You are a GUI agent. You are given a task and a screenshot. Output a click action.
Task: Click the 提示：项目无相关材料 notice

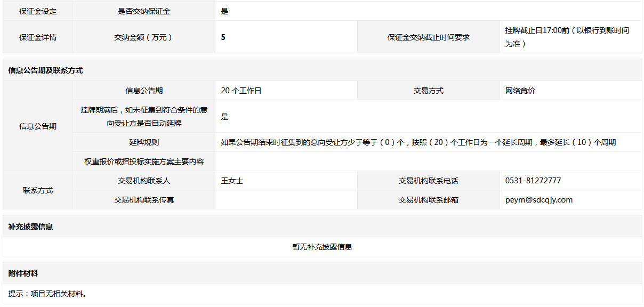pos(48,294)
